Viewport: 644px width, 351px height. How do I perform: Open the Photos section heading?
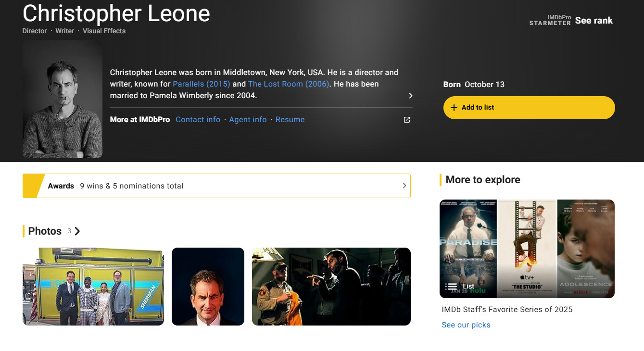click(45, 231)
